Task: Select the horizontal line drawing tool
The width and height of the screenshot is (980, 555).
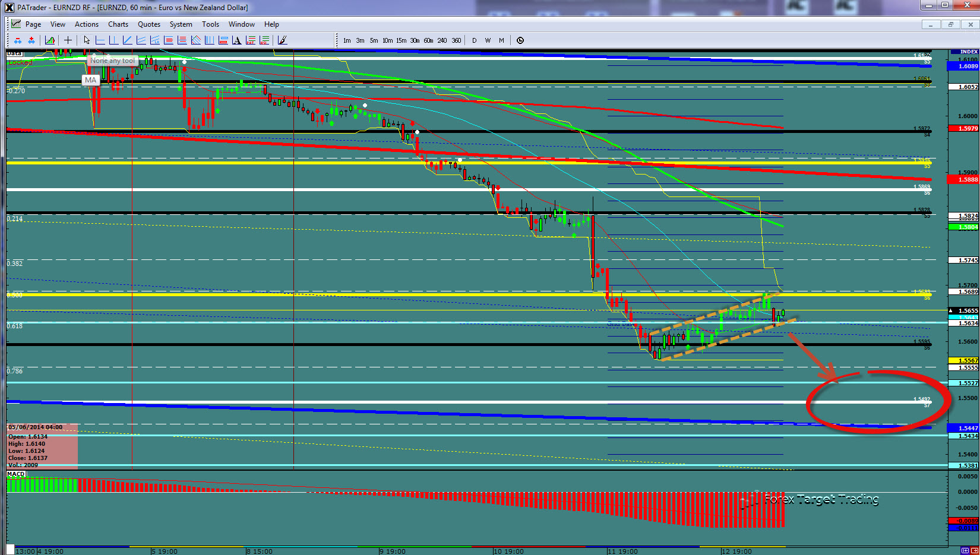Action: pyautogui.click(x=100, y=40)
